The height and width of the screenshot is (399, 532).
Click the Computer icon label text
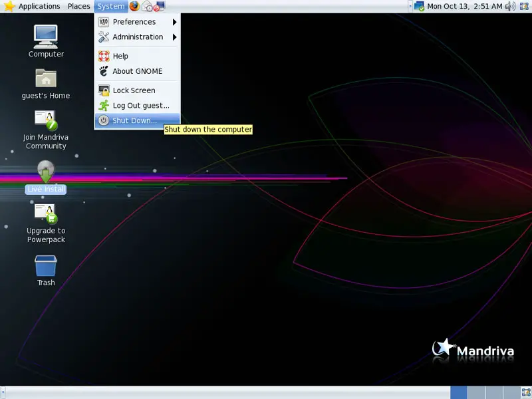point(46,54)
